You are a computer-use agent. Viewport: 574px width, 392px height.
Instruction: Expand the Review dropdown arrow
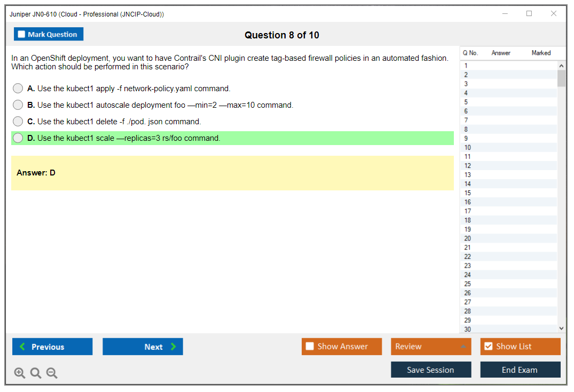(x=463, y=347)
